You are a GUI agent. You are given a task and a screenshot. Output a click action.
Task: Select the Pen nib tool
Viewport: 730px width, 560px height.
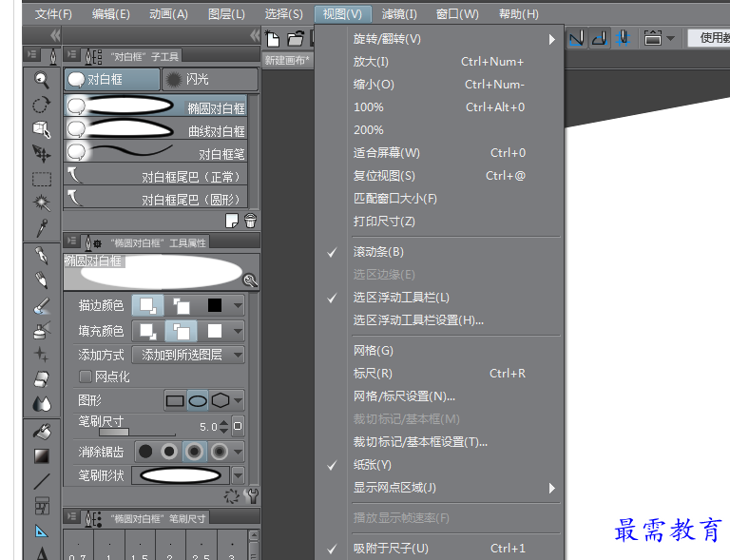(x=42, y=256)
